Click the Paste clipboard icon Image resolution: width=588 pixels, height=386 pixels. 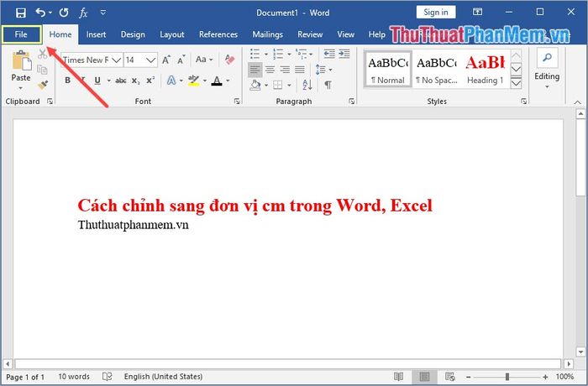[21, 60]
